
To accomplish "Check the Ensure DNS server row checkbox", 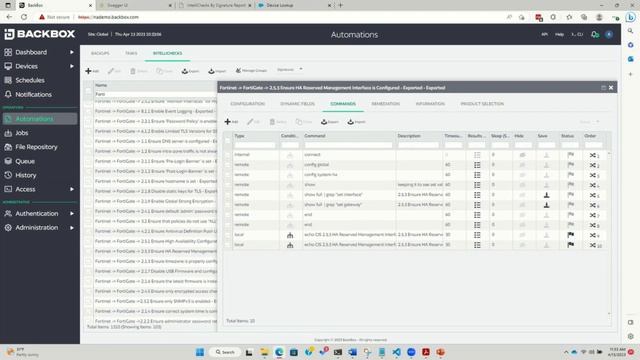I will coord(89,141).
